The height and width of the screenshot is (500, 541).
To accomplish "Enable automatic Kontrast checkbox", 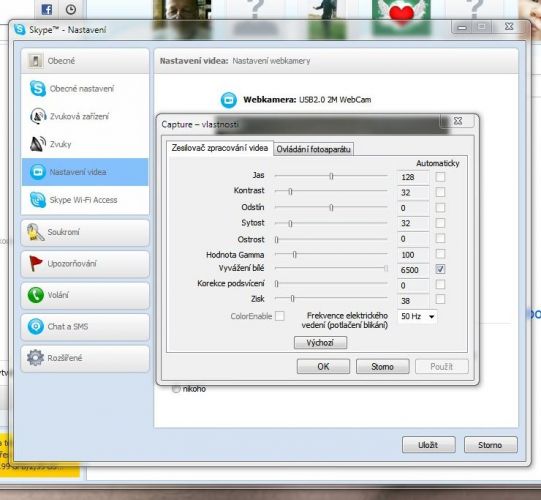I will (x=440, y=192).
